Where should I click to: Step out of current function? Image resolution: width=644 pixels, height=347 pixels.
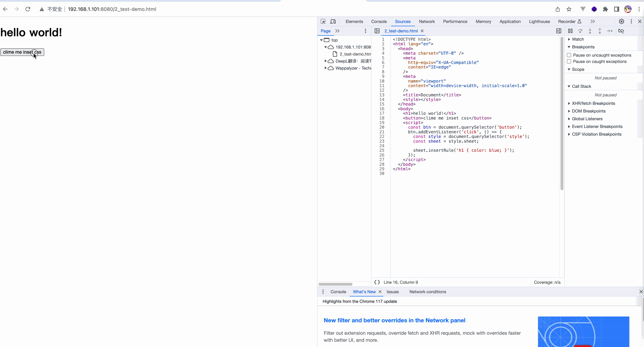[x=600, y=31]
